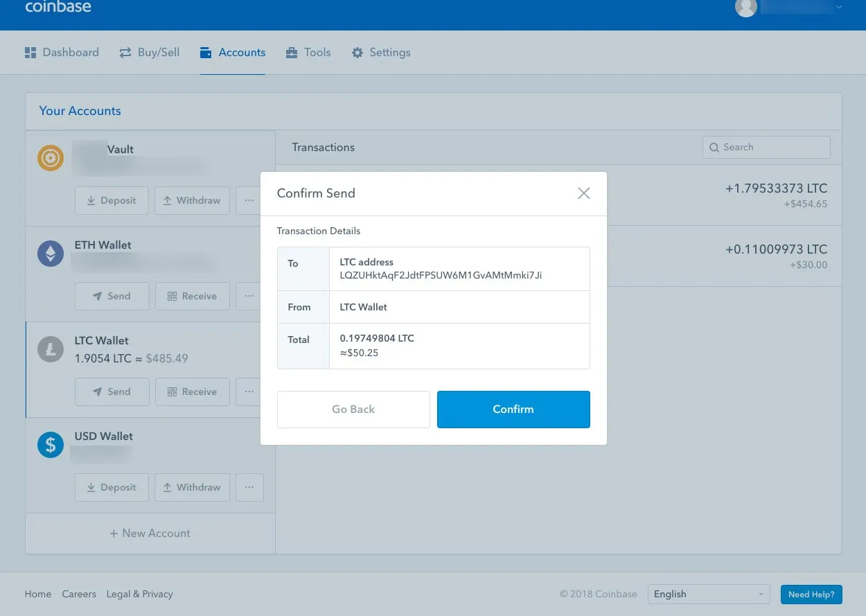Viewport: 866px width, 616px height.
Task: Confirm the LTC send transaction
Action: point(513,410)
